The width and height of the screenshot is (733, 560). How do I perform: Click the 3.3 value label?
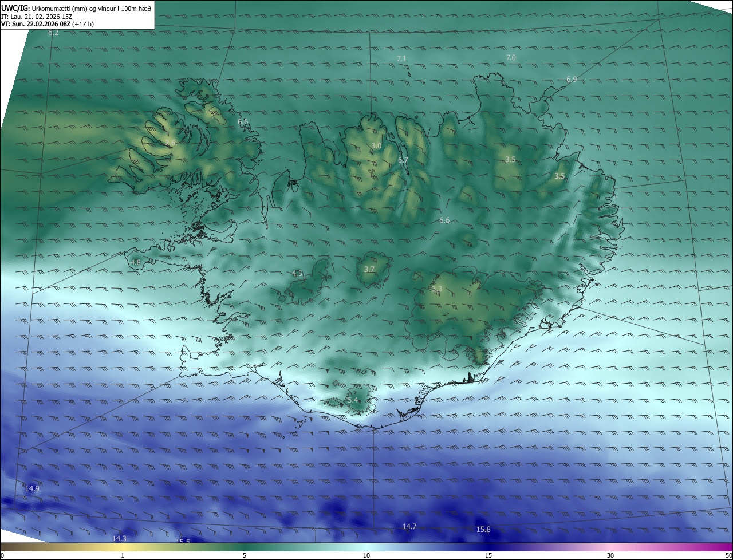click(x=437, y=289)
